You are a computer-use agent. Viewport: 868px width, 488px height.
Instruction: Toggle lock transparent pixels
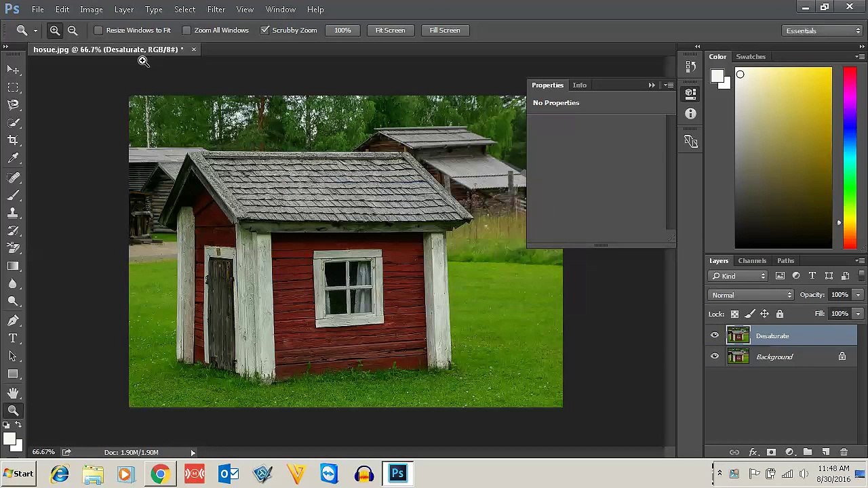(x=734, y=314)
